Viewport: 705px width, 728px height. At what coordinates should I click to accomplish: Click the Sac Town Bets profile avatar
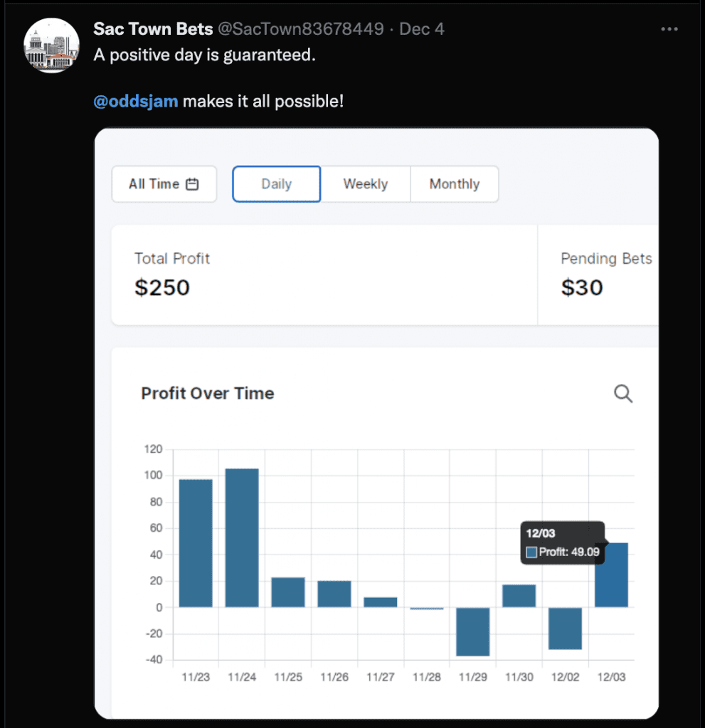click(51, 45)
